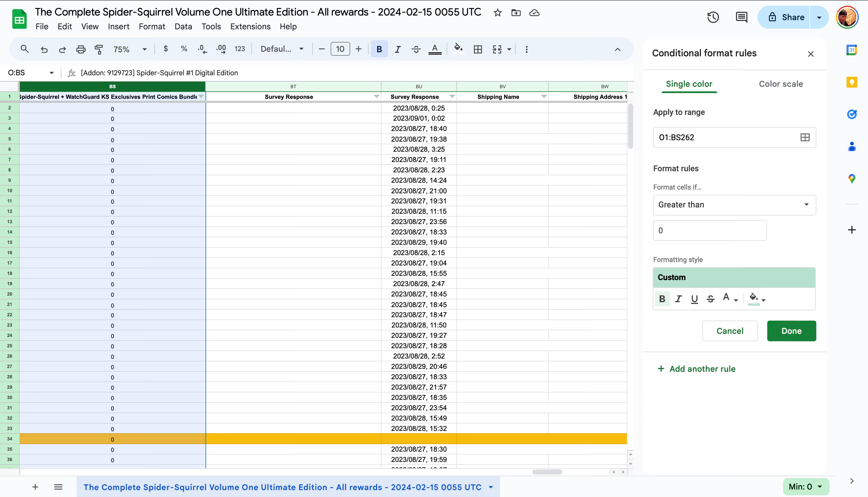
Task: Open the three-dot more toolbar options
Action: pos(526,49)
